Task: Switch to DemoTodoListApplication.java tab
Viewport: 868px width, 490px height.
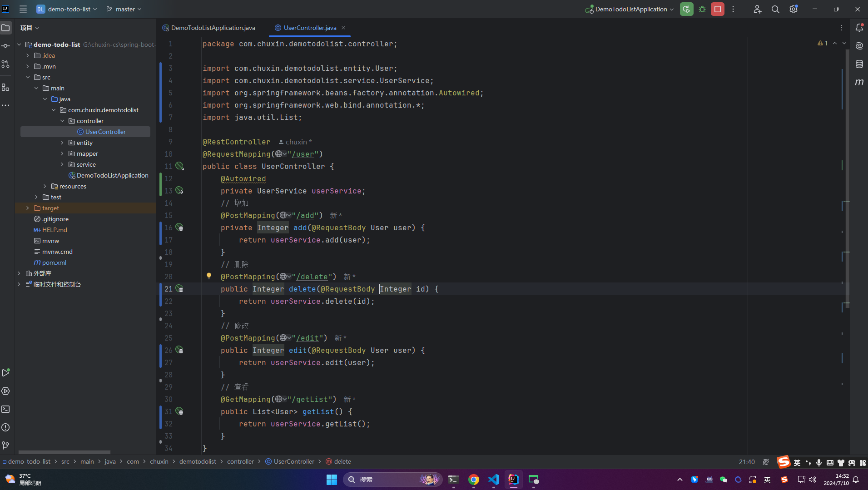Action: [208, 28]
